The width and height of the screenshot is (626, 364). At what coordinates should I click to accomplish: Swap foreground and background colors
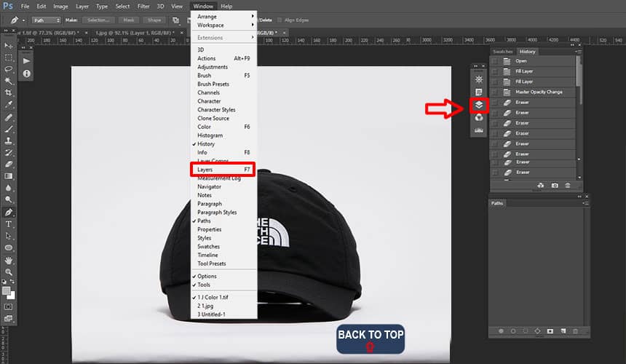12,282
